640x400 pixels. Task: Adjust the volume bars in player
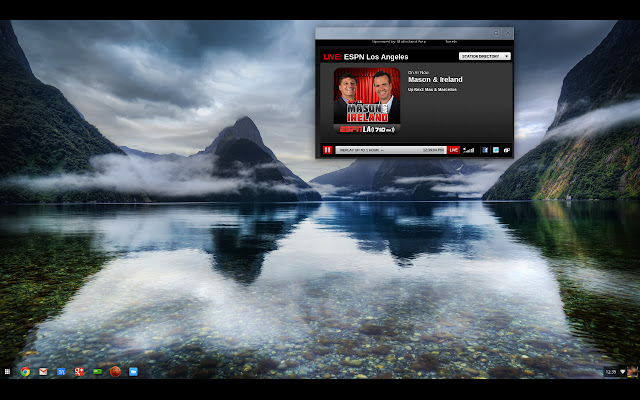pyautogui.click(x=469, y=150)
